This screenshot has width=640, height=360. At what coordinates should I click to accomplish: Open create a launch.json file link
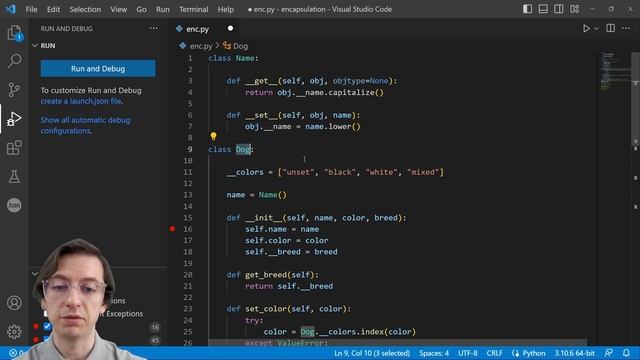point(82,101)
